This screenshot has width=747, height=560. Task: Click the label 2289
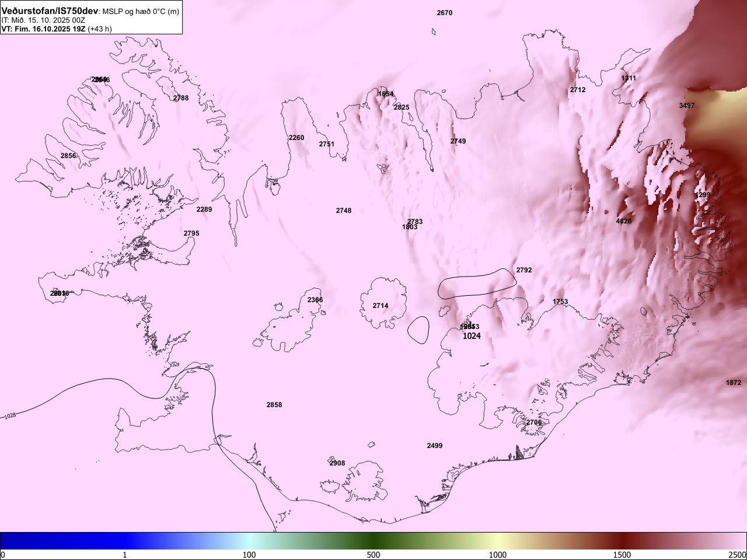pos(204,209)
